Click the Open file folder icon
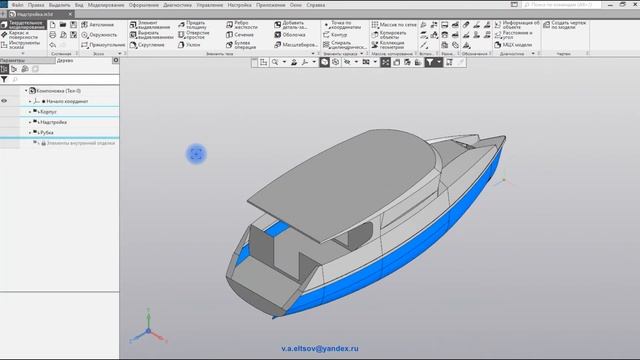 pos(63,25)
